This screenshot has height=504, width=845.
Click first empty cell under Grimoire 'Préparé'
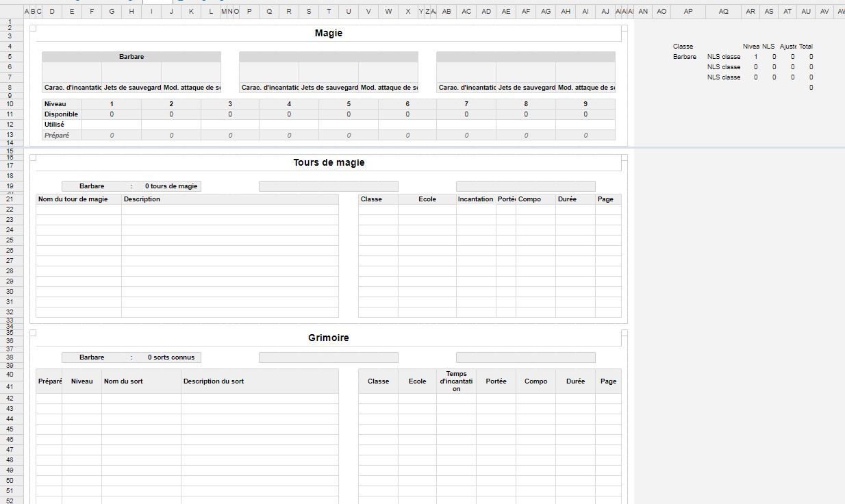pyautogui.click(x=49, y=399)
